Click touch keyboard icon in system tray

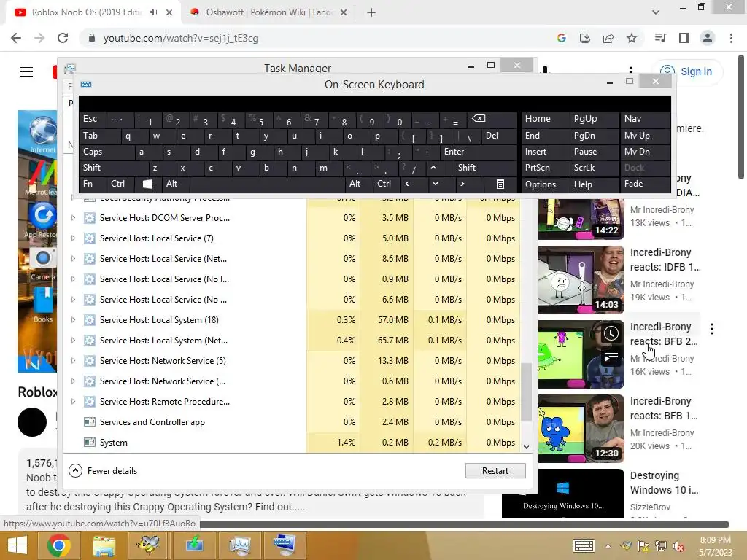[584, 545]
